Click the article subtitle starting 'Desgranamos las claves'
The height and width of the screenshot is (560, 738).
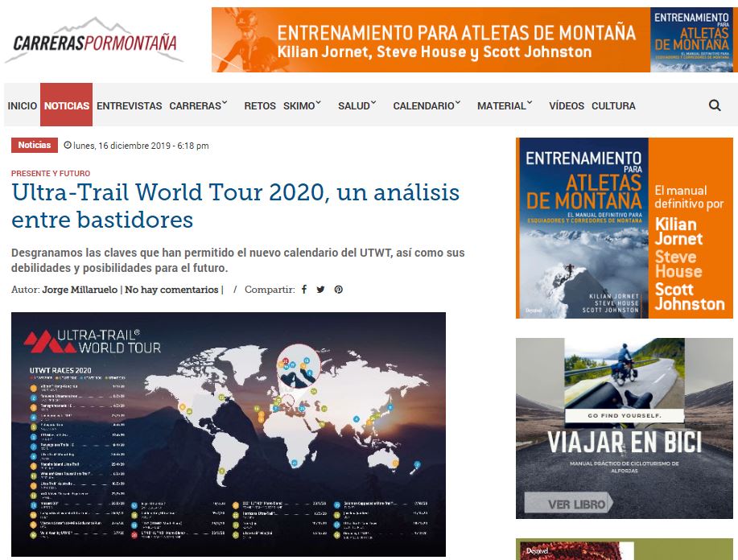tap(237, 260)
